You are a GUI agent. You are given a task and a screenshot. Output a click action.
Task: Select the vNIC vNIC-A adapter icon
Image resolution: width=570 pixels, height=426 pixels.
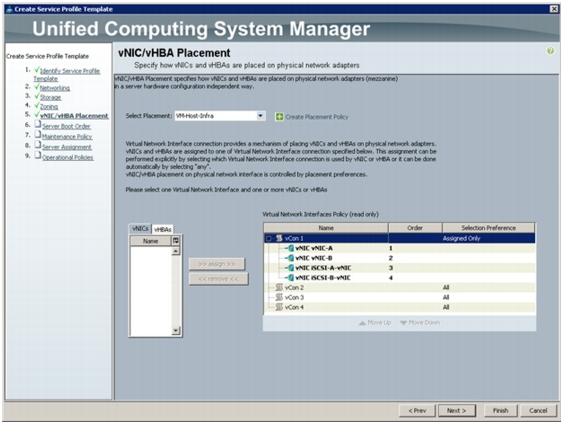290,249
